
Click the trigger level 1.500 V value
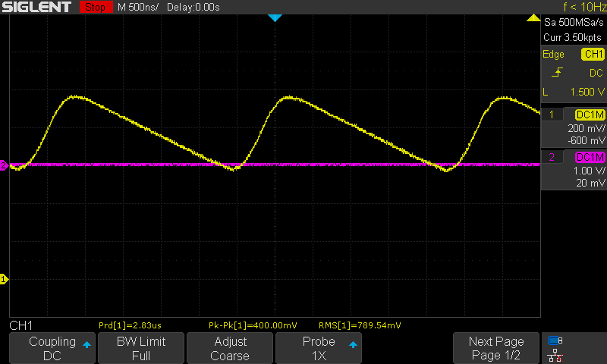587,92
